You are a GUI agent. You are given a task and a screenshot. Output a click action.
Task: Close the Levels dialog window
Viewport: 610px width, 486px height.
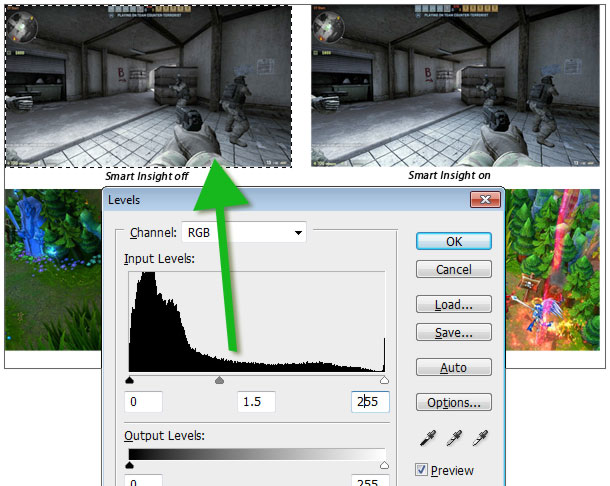tap(485, 200)
